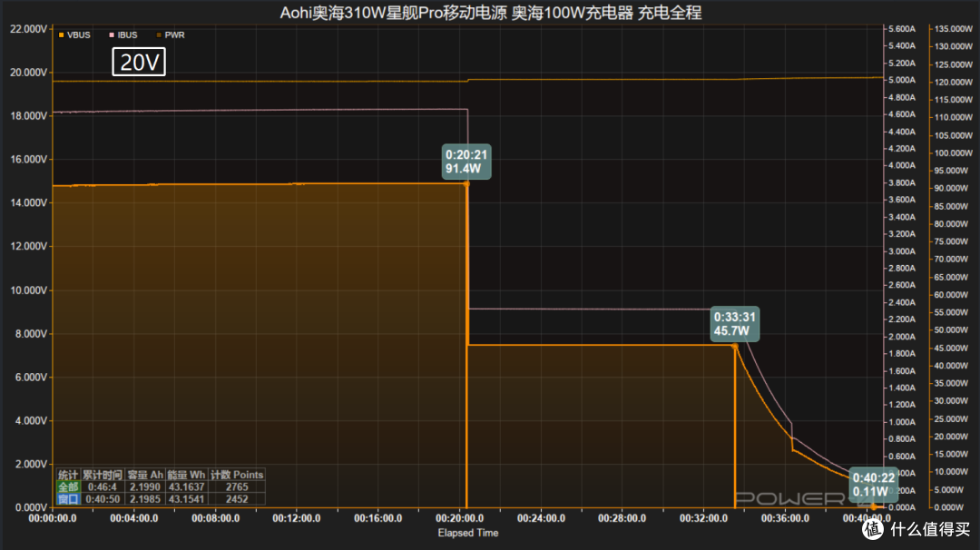This screenshot has height=550, width=980.
Task: Click the 5.600A current axis label
Action: point(902,29)
